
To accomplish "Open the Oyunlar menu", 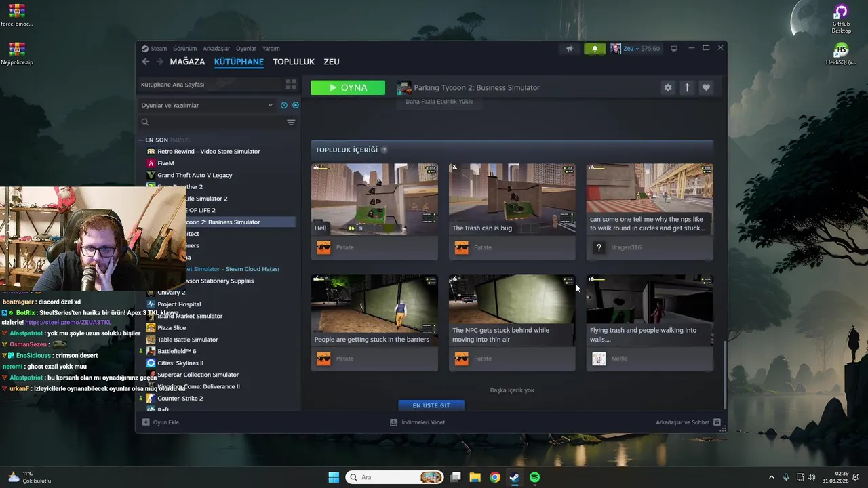I will [246, 49].
